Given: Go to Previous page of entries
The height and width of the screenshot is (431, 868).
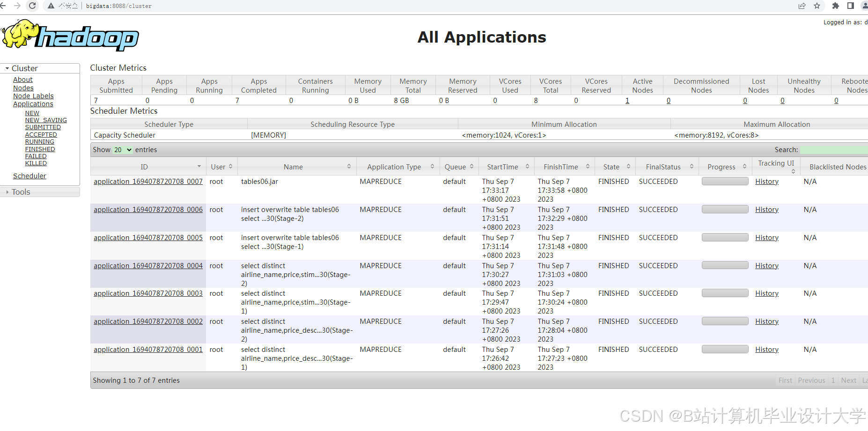Looking at the screenshot, I should pyautogui.click(x=811, y=380).
